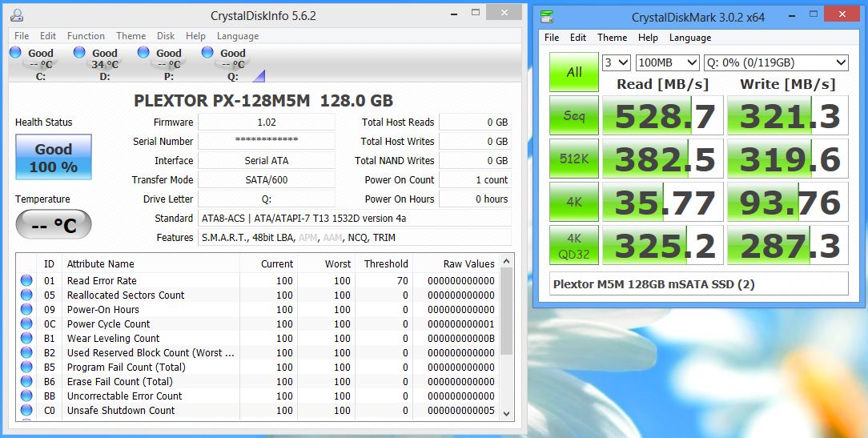Start the 4K QD32 benchmark test
This screenshot has width=868, height=438.
point(574,245)
